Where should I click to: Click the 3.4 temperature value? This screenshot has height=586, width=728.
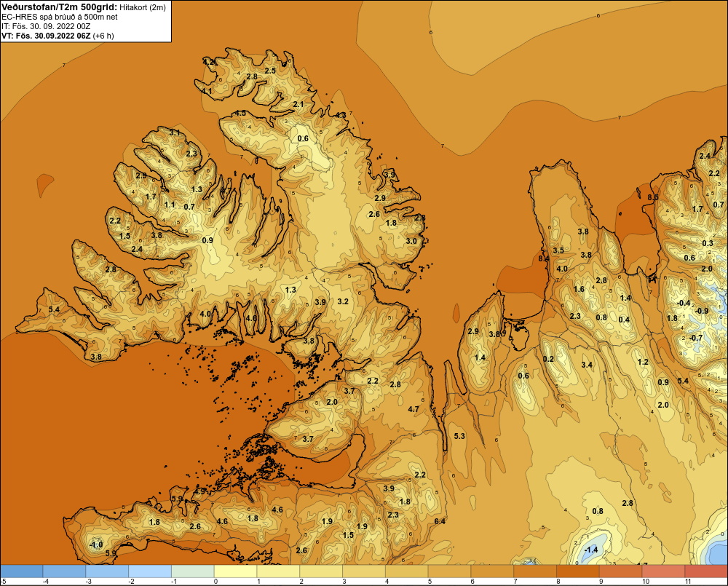[587, 365]
